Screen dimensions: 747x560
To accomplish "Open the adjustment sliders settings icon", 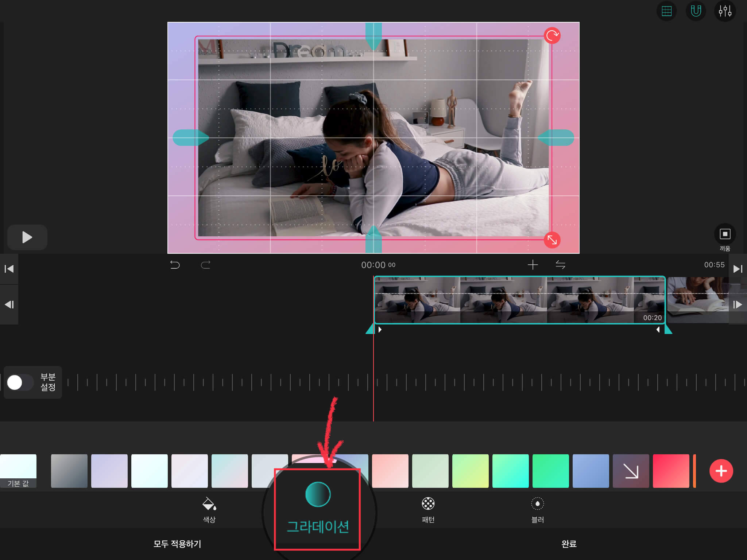I will [x=725, y=11].
